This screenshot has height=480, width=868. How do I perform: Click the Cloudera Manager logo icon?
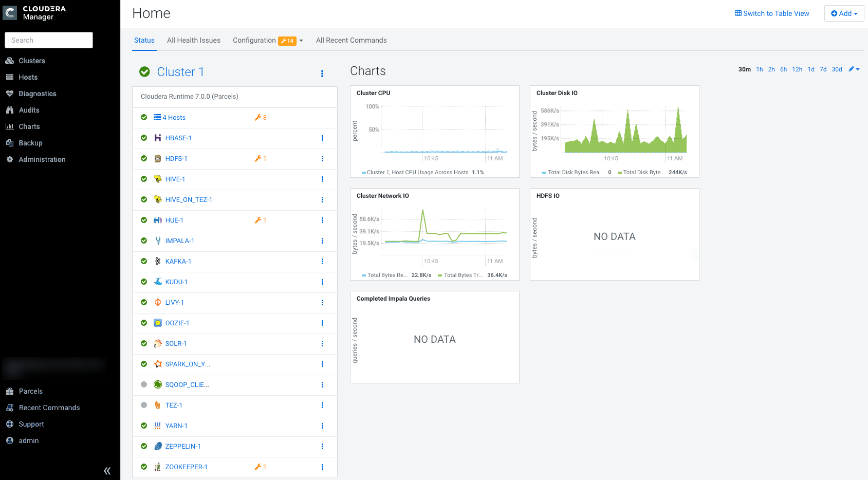[x=10, y=13]
